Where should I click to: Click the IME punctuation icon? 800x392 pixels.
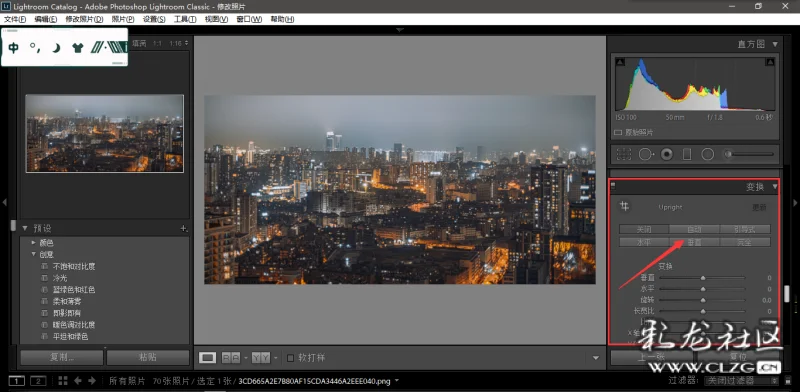tap(35, 47)
